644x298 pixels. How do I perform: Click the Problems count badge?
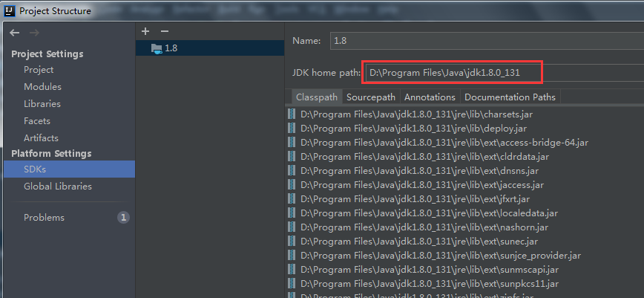(123, 217)
